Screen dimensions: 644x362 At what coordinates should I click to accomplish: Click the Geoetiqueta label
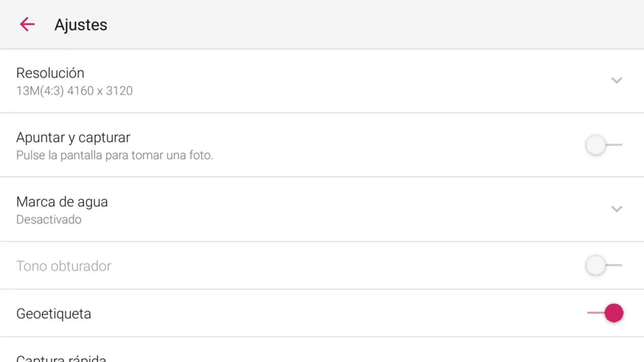(x=53, y=314)
